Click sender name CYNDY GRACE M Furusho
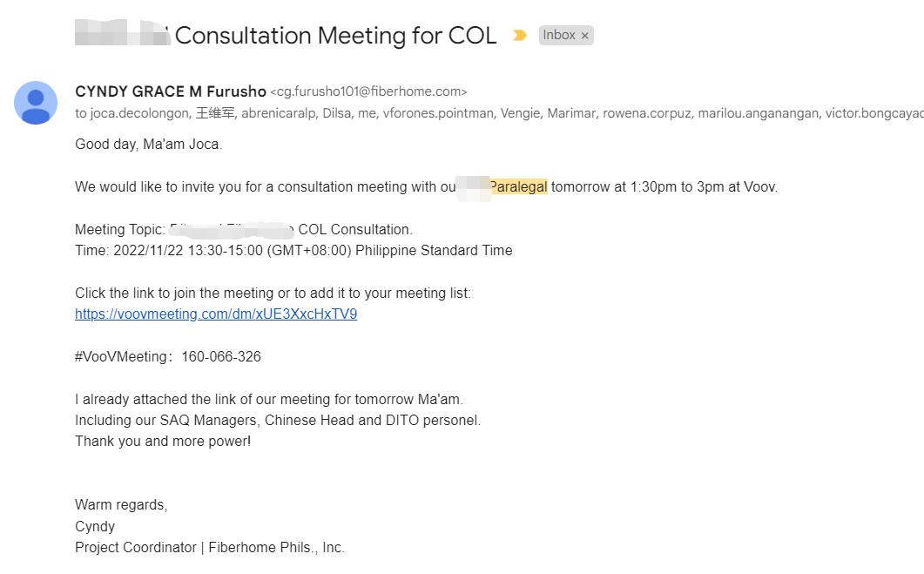 [x=171, y=91]
